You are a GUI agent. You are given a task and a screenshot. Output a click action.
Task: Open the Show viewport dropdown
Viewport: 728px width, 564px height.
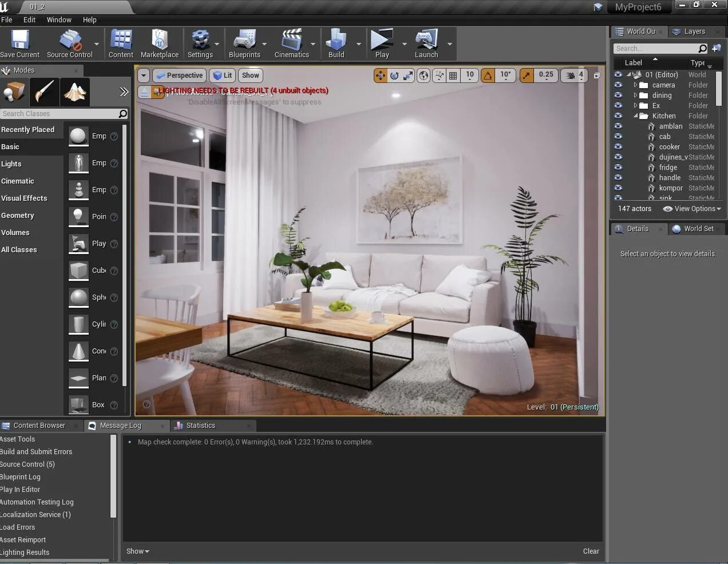250,75
